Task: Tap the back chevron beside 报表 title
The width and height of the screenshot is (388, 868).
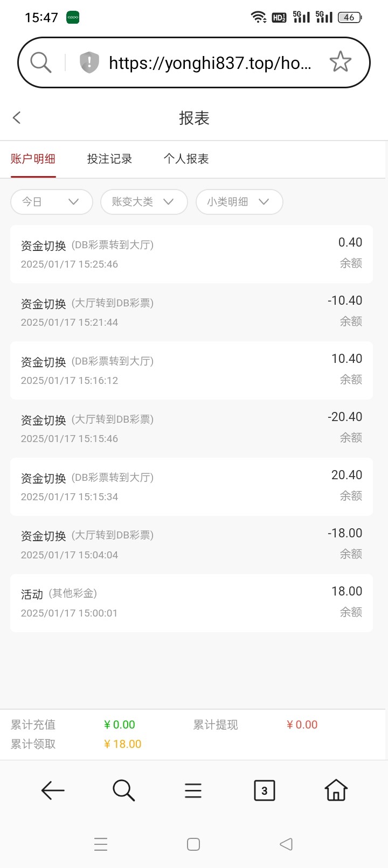Action: click(x=17, y=118)
